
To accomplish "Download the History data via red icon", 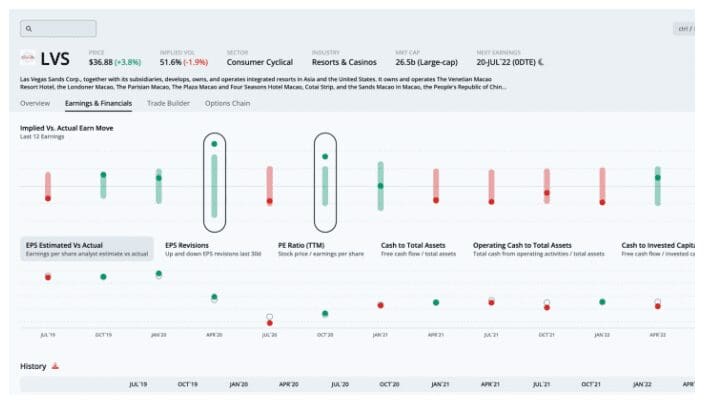I will point(56,366).
